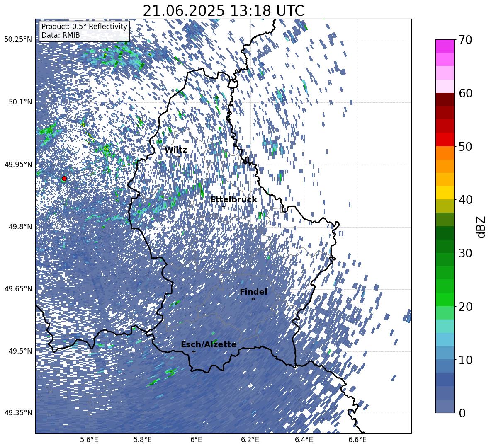
Task: Click the 49.95°N latitude label
Action: pos(18,164)
